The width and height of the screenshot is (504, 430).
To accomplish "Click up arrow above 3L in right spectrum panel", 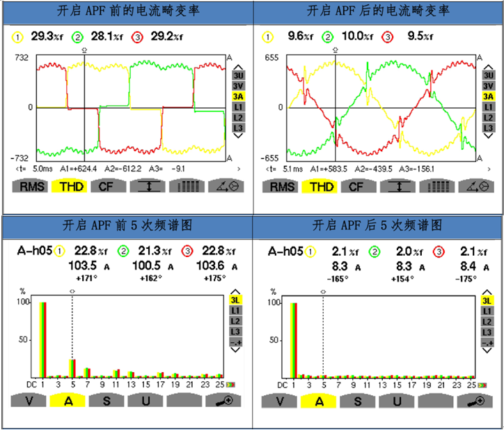I will [x=488, y=291].
